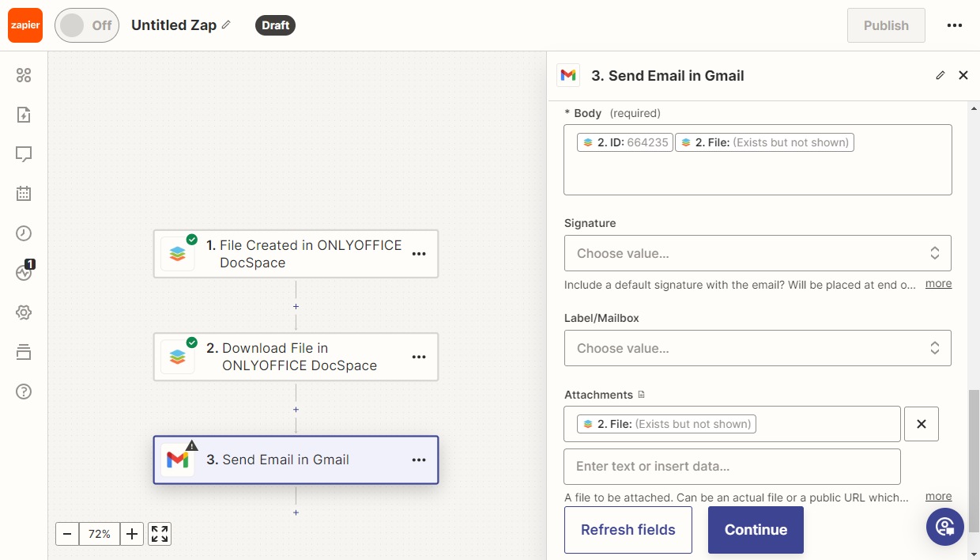The width and height of the screenshot is (980, 560).
Task: Open three-dot menu on File Created step
Action: [x=419, y=254]
